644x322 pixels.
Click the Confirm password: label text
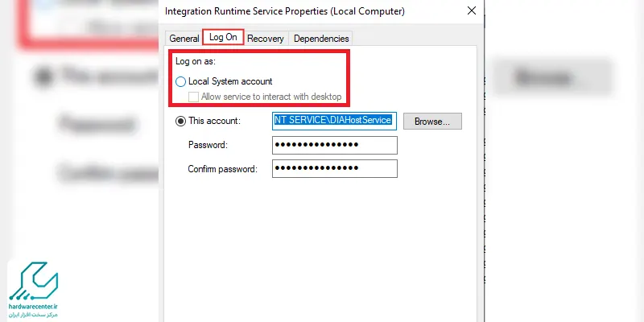click(x=223, y=169)
